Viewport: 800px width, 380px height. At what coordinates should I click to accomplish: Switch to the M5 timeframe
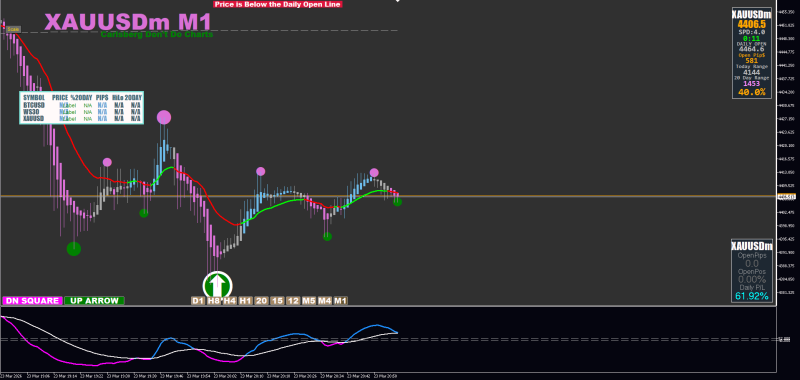point(309,301)
